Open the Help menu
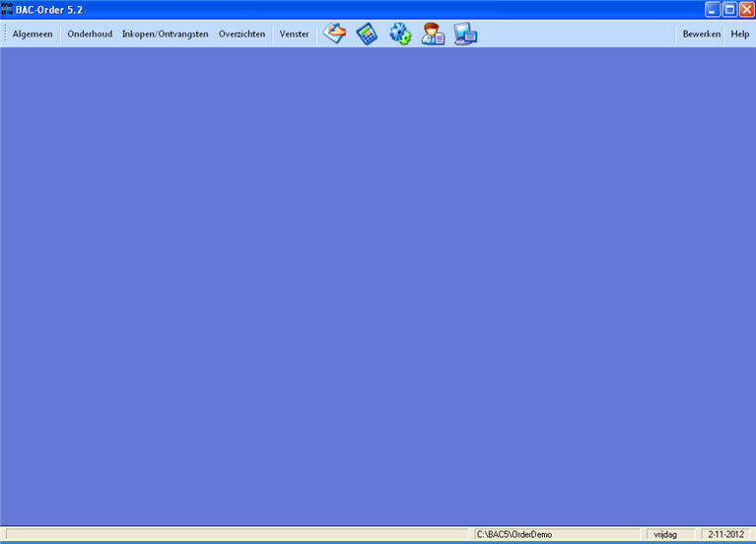The image size is (756, 544). click(739, 34)
